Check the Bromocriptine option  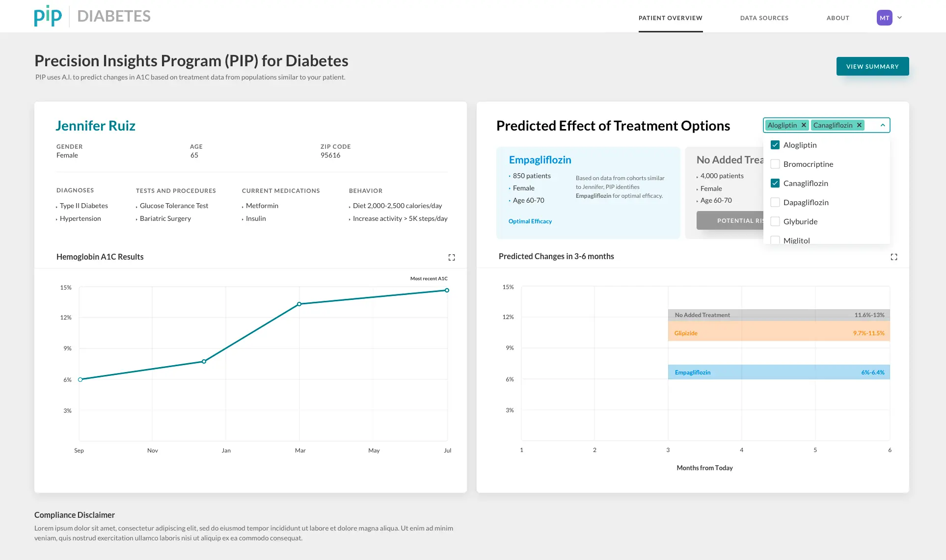click(x=775, y=164)
